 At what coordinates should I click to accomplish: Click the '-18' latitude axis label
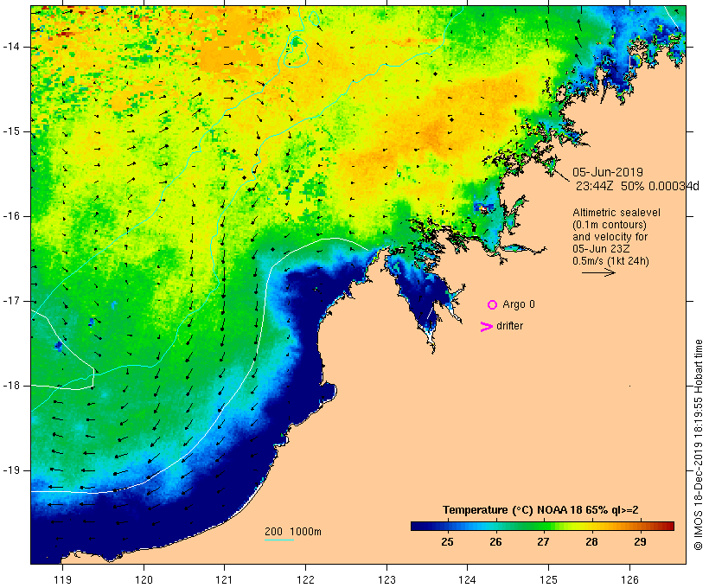[x=11, y=386]
